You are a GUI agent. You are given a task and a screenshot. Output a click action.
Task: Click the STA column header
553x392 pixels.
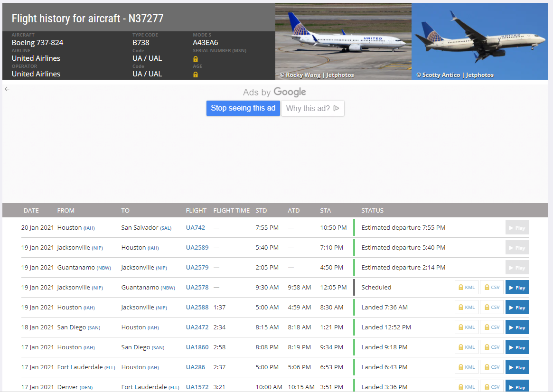tap(325, 210)
